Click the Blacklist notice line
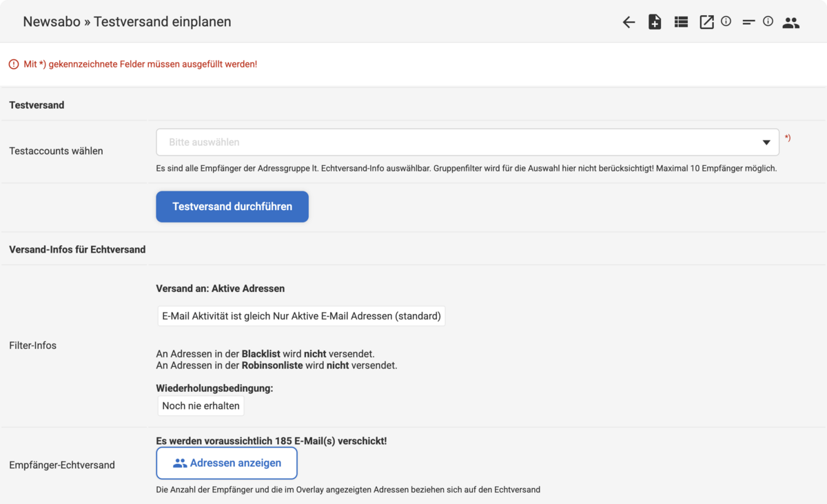Image resolution: width=827 pixels, height=504 pixels. tap(265, 354)
